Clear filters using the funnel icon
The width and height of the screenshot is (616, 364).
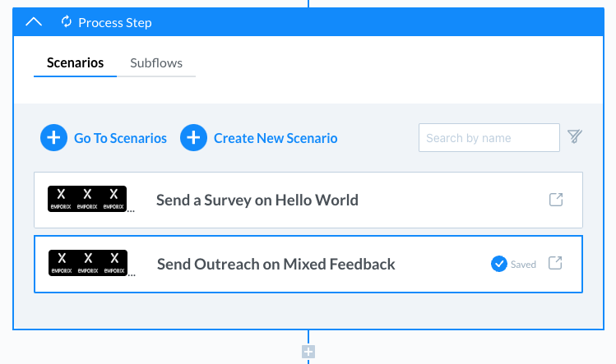click(x=575, y=136)
